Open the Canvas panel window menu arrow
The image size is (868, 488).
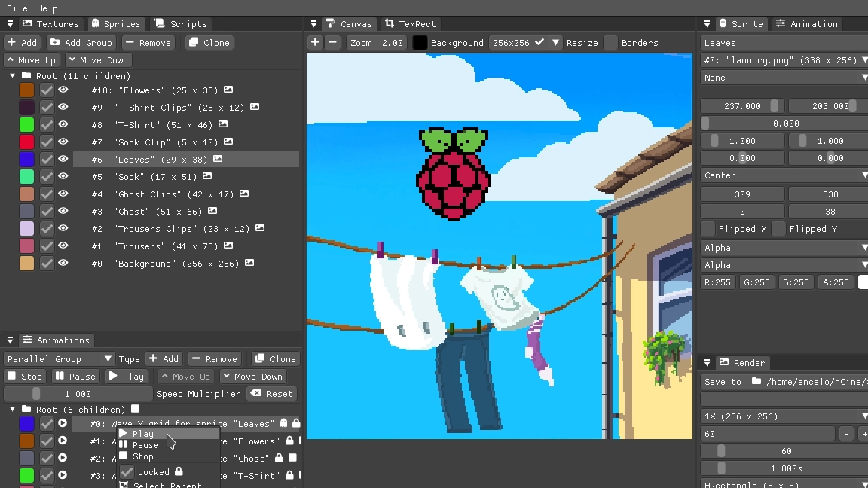point(314,24)
